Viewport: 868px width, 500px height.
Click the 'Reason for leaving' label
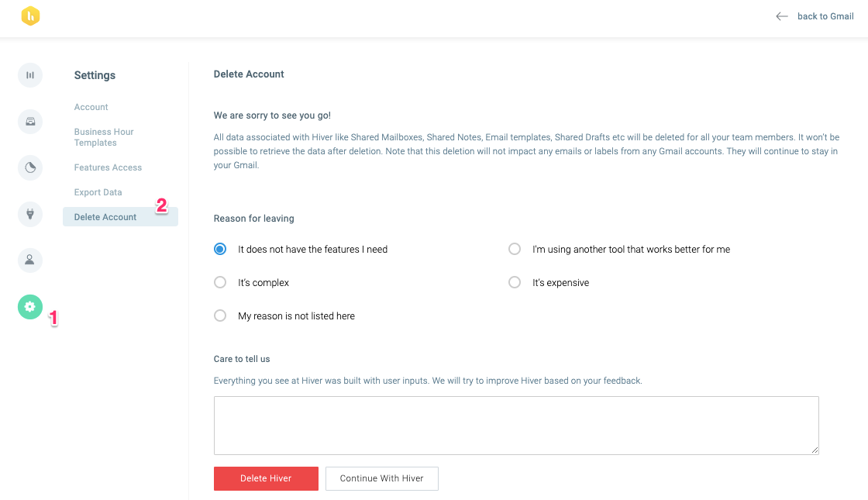[x=253, y=218]
